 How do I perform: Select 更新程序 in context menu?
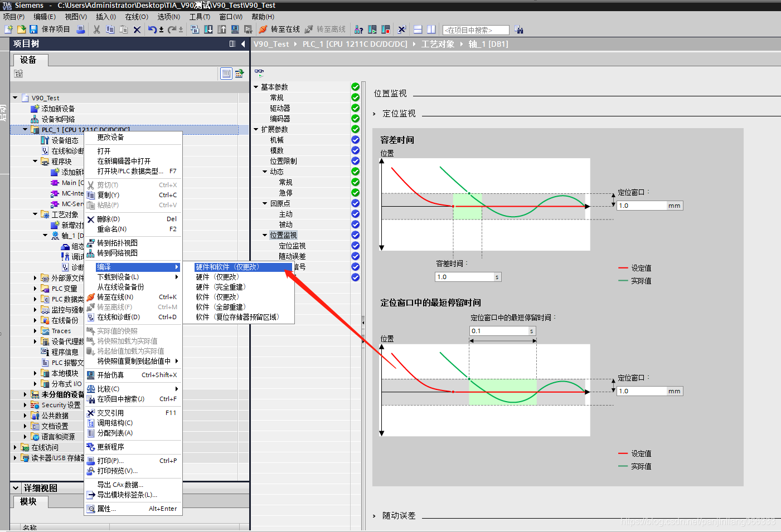(x=133, y=447)
